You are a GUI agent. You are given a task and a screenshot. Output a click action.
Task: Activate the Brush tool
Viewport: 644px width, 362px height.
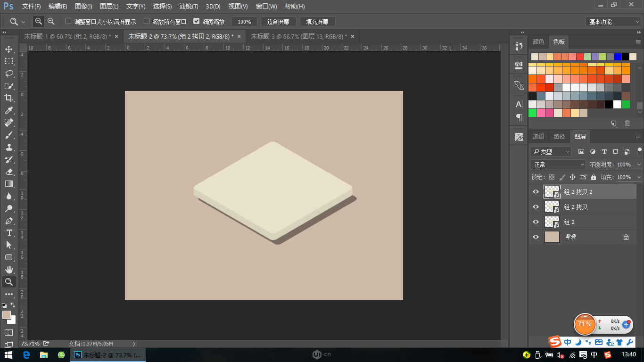(9, 135)
